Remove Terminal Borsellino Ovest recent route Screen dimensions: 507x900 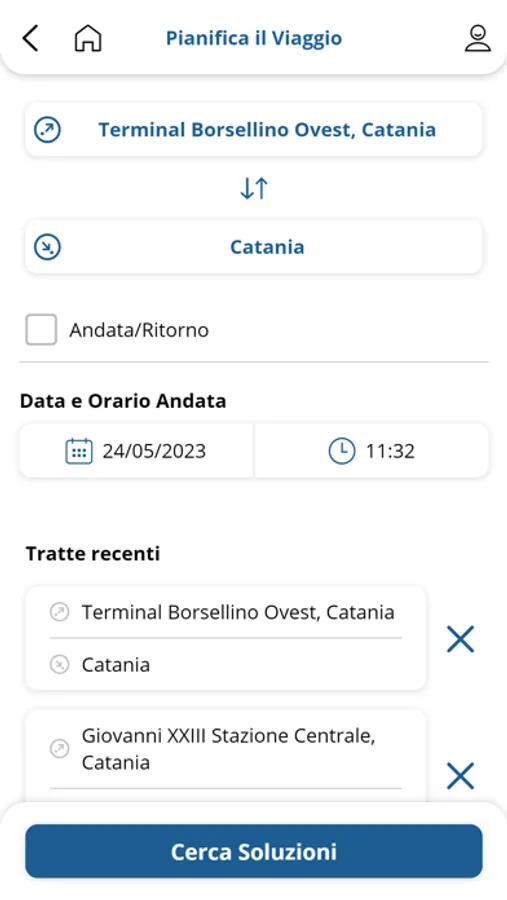point(460,639)
